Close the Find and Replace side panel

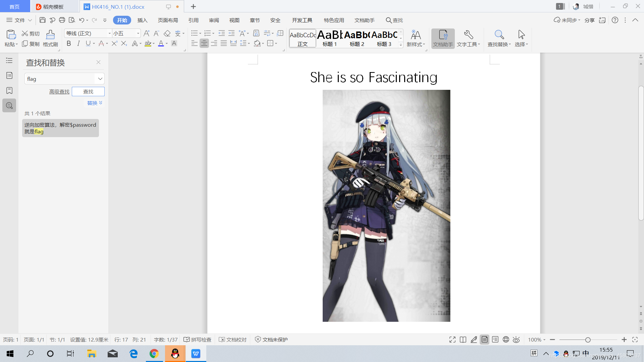pos(98,62)
